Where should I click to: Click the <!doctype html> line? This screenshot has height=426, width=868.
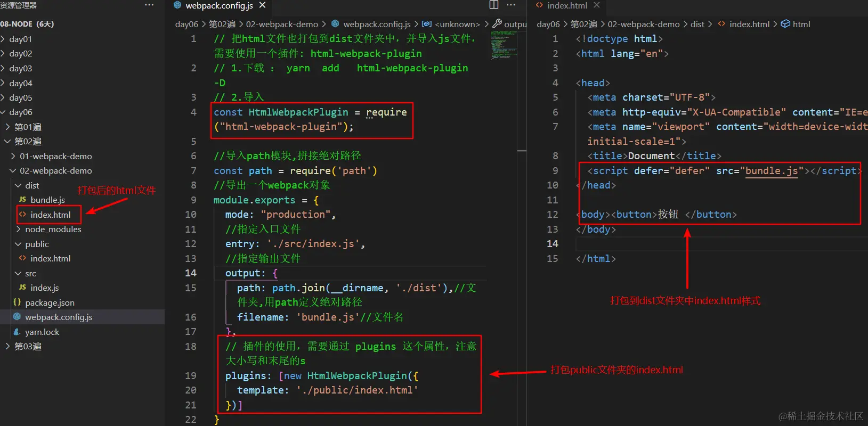(619, 39)
